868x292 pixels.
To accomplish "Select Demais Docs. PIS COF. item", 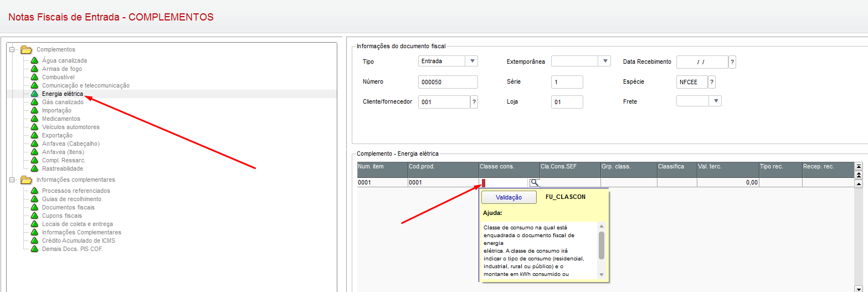I will pos(73,249).
